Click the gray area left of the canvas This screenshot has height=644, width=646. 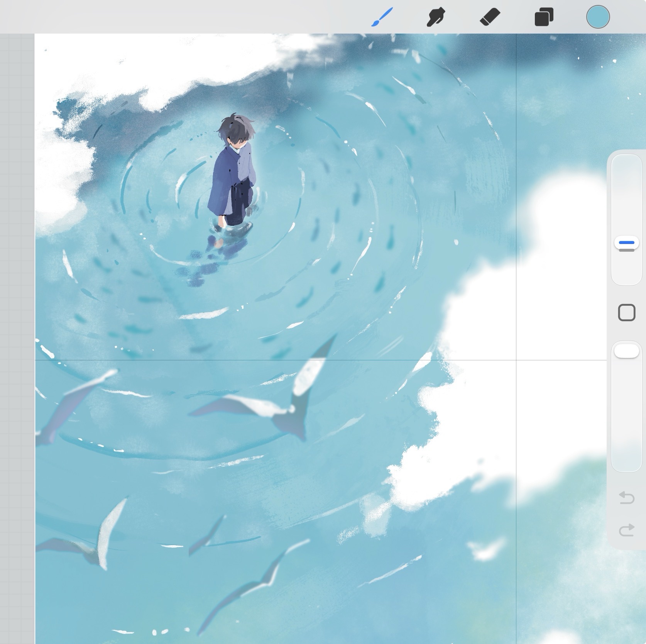click(x=17, y=309)
